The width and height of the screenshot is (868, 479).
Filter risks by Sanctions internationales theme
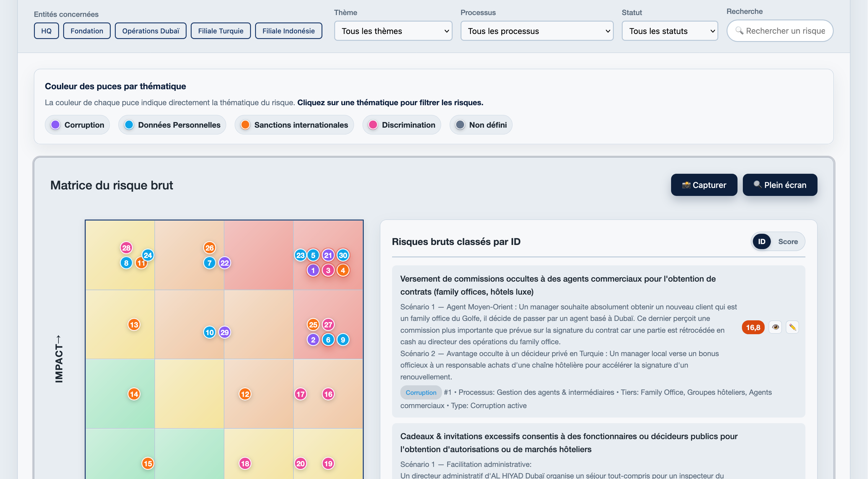294,125
